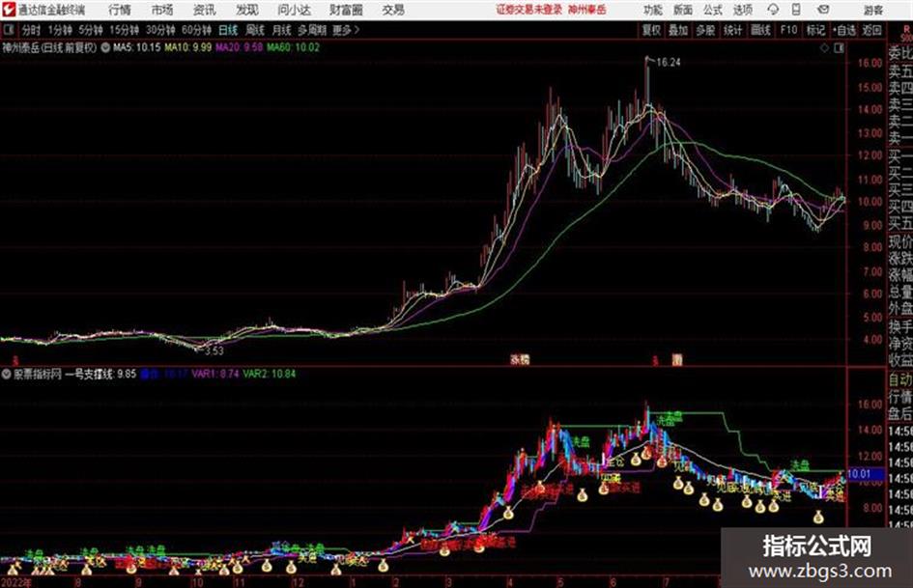Click the 多股 multi-stock toolbar button

[705, 30]
